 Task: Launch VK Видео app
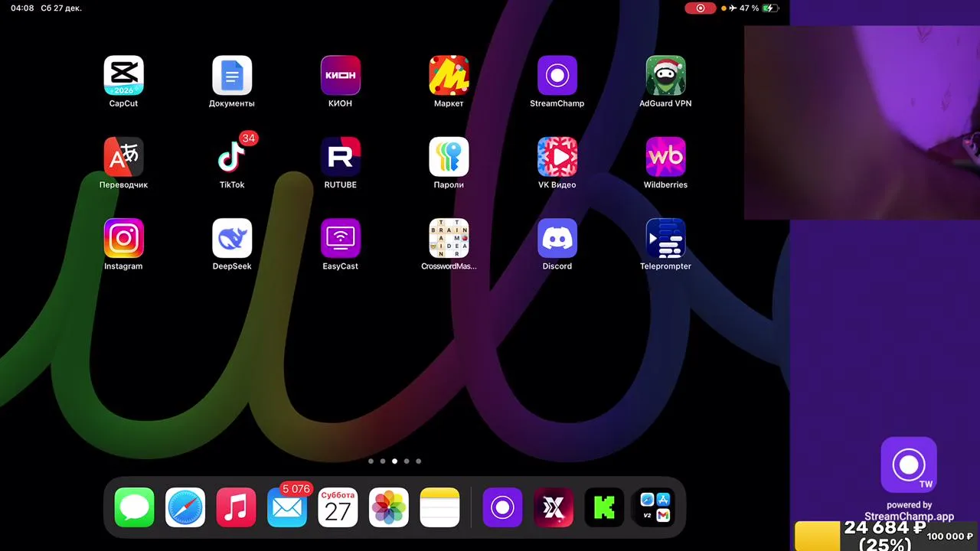(x=557, y=157)
